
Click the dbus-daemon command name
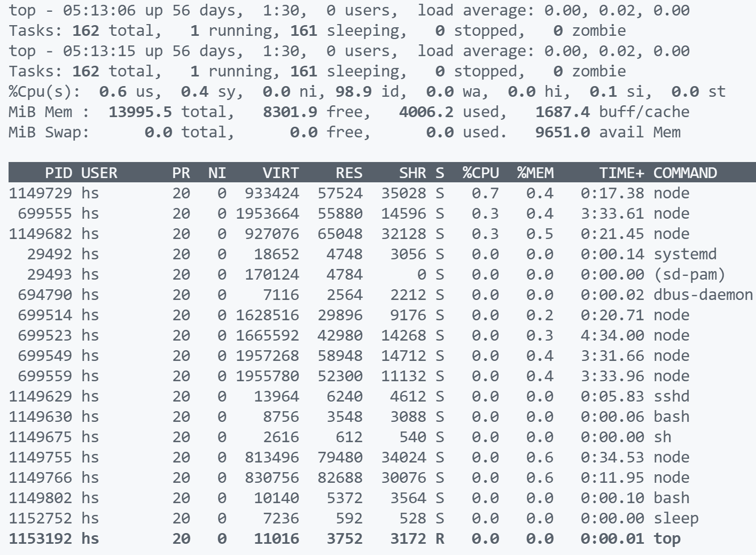[703, 295]
